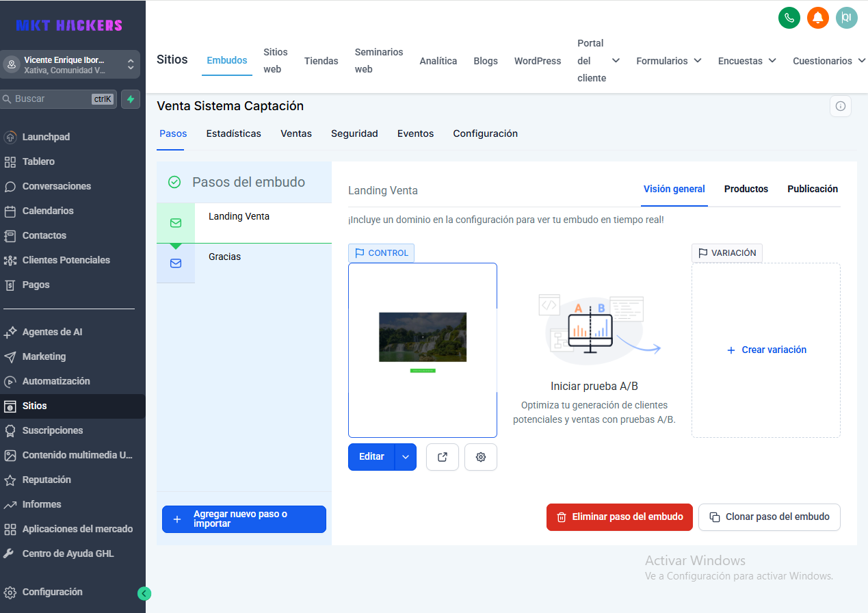Click the quick actions lightning icon beside search

tap(130, 99)
